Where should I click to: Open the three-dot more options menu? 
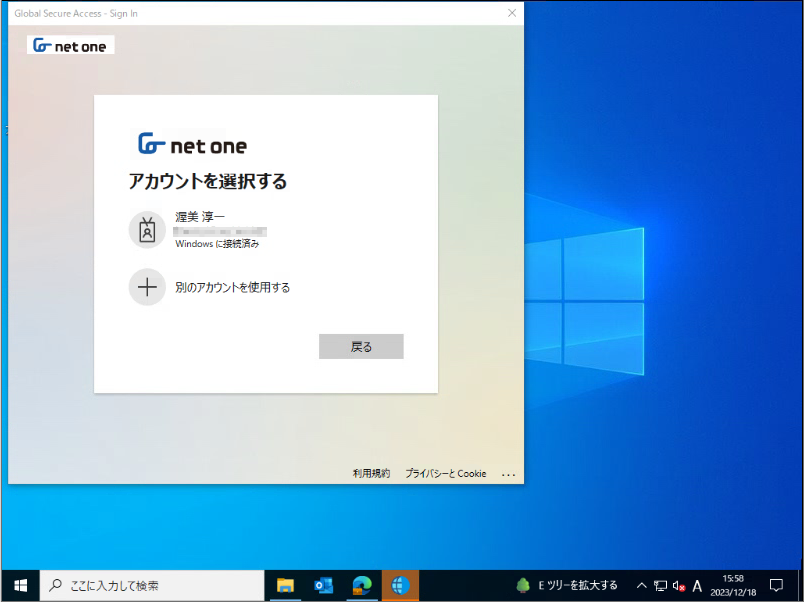point(508,474)
